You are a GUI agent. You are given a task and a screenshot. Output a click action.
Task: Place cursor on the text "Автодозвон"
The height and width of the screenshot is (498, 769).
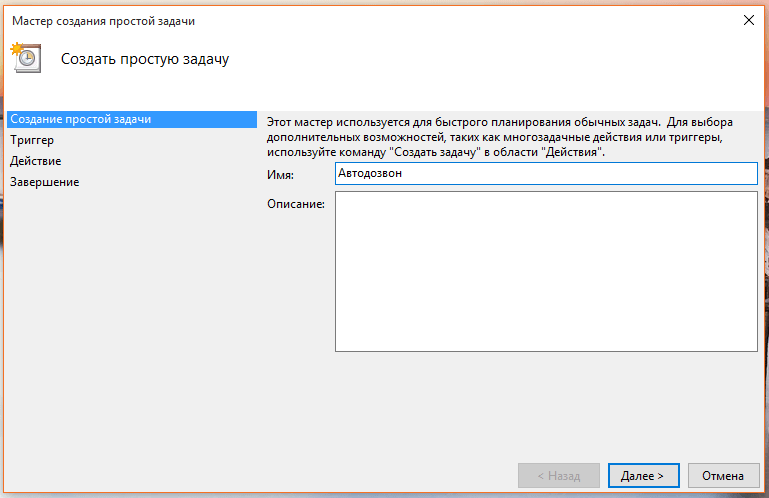pos(369,173)
